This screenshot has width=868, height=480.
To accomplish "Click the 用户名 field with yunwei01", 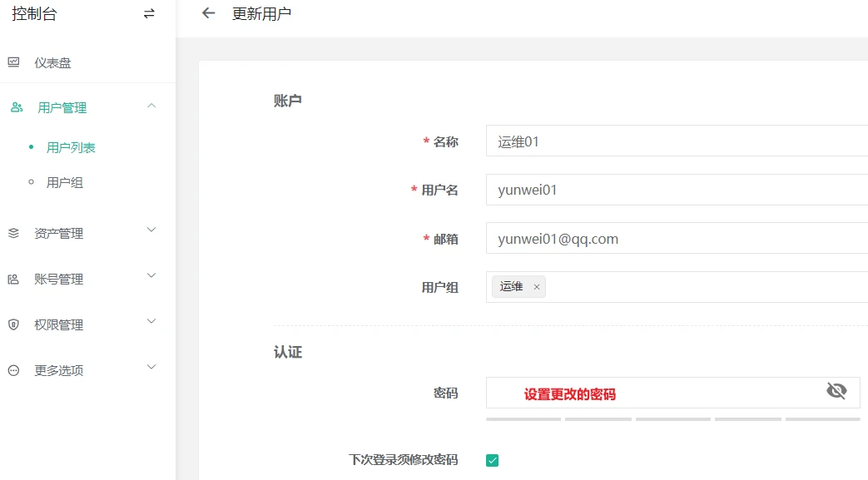I will pos(677,190).
